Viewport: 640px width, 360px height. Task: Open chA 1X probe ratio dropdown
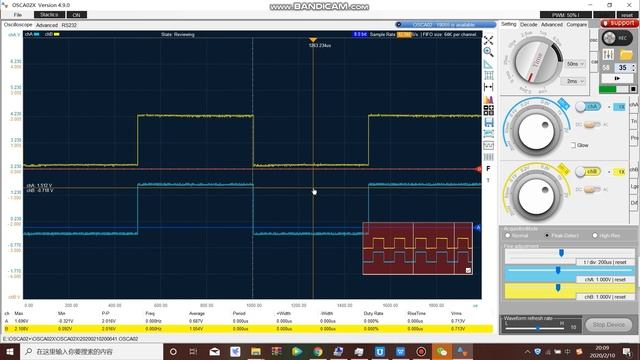click(x=619, y=107)
